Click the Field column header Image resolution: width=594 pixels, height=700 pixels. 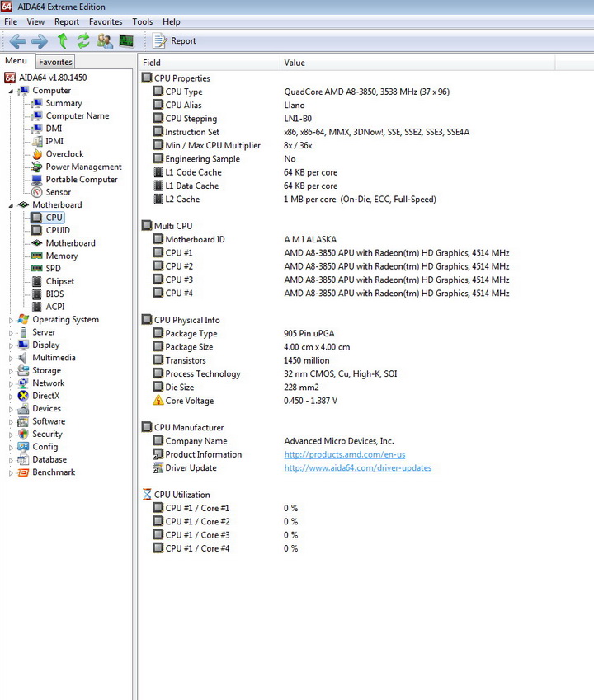[208, 63]
